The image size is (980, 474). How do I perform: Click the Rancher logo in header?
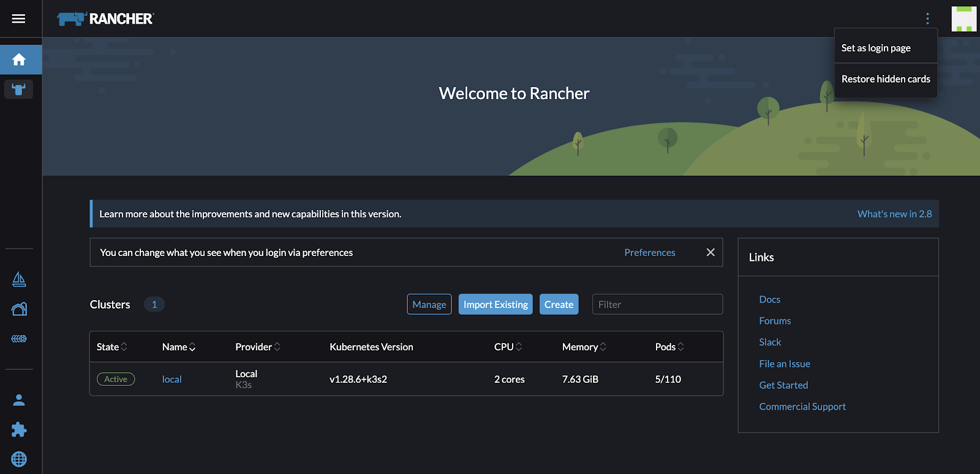click(105, 19)
